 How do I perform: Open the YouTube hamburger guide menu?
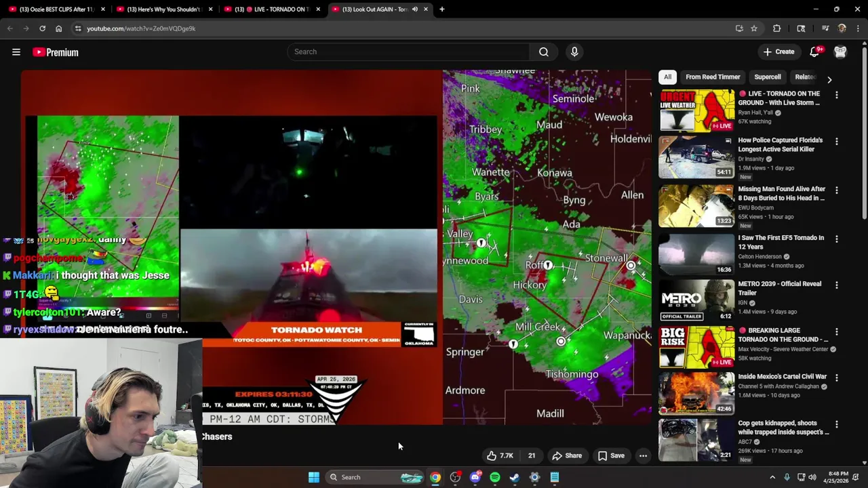pyautogui.click(x=16, y=52)
